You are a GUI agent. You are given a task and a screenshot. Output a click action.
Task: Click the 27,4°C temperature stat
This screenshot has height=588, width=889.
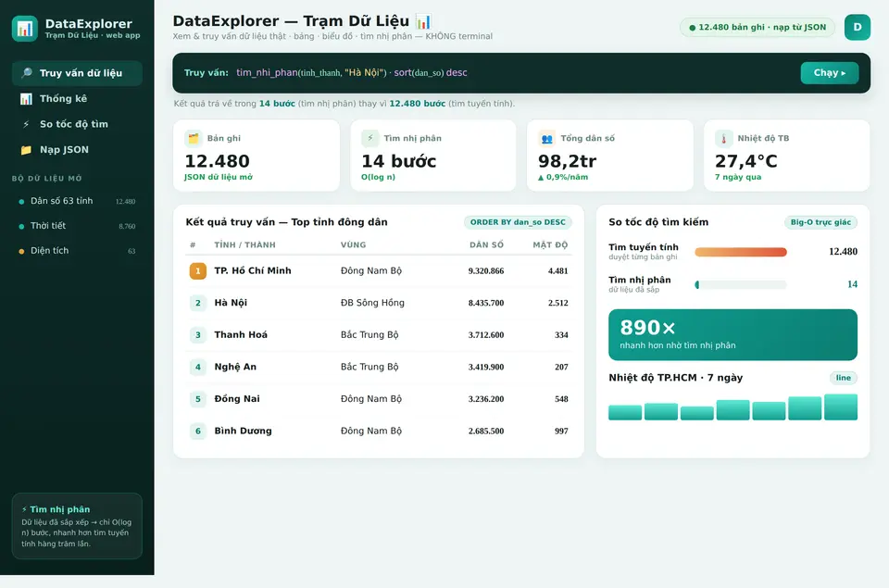746,162
